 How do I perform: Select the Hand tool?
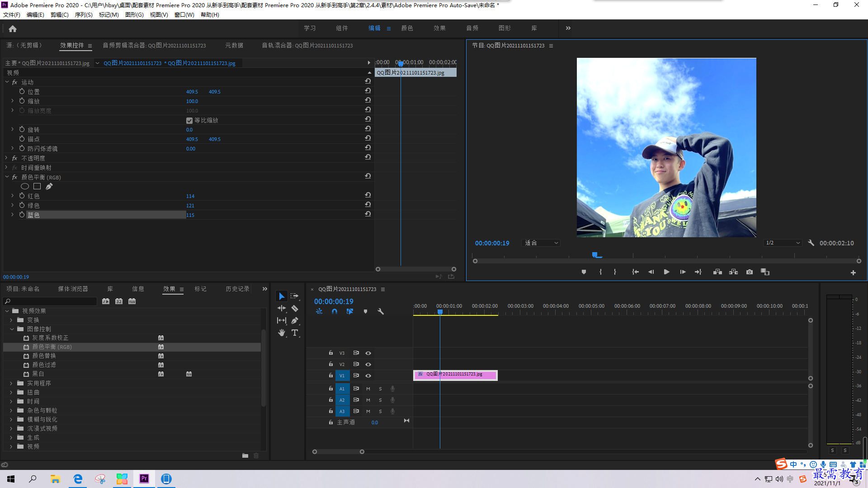point(282,333)
